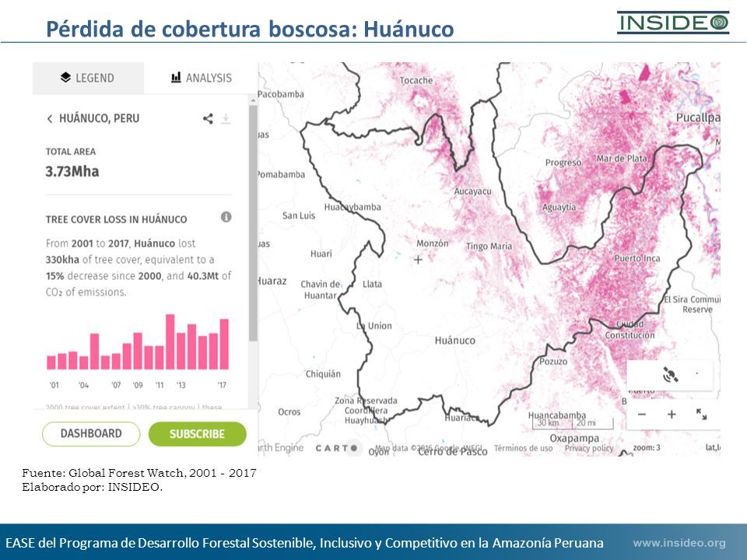Select the 2017 loss bar in chart

click(224, 345)
